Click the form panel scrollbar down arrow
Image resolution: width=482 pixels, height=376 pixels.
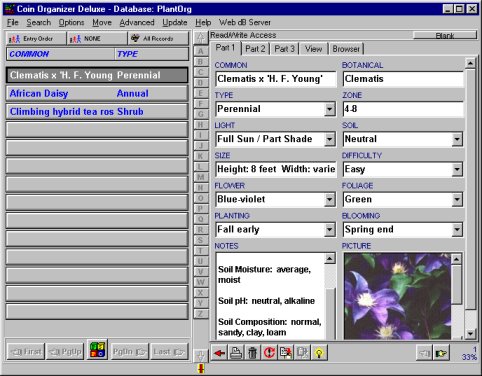[470, 333]
